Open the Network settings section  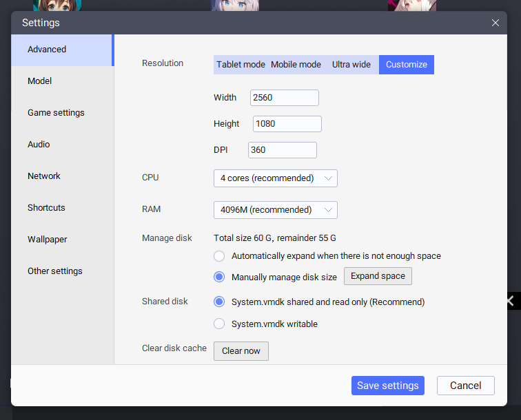(63, 176)
